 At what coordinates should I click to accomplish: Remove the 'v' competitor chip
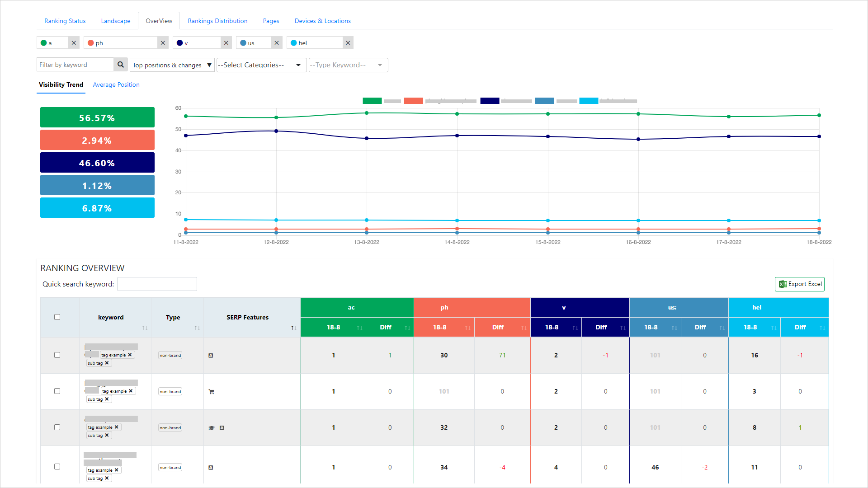click(226, 43)
